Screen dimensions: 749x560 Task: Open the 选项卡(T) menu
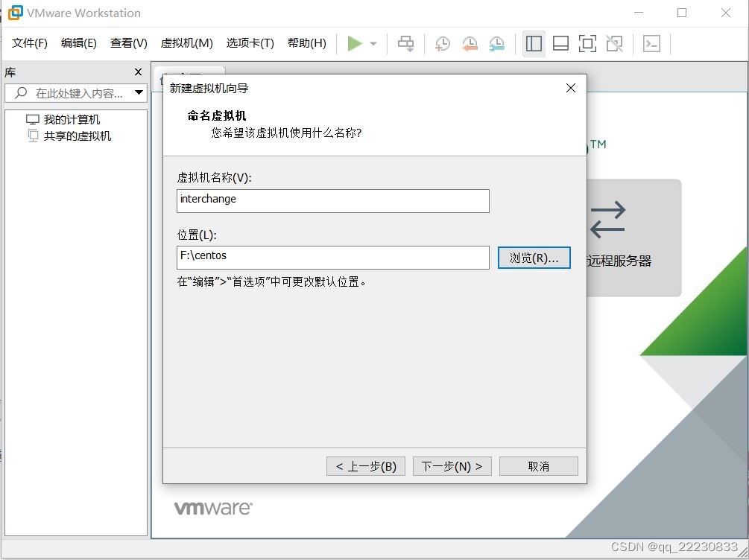pos(250,43)
